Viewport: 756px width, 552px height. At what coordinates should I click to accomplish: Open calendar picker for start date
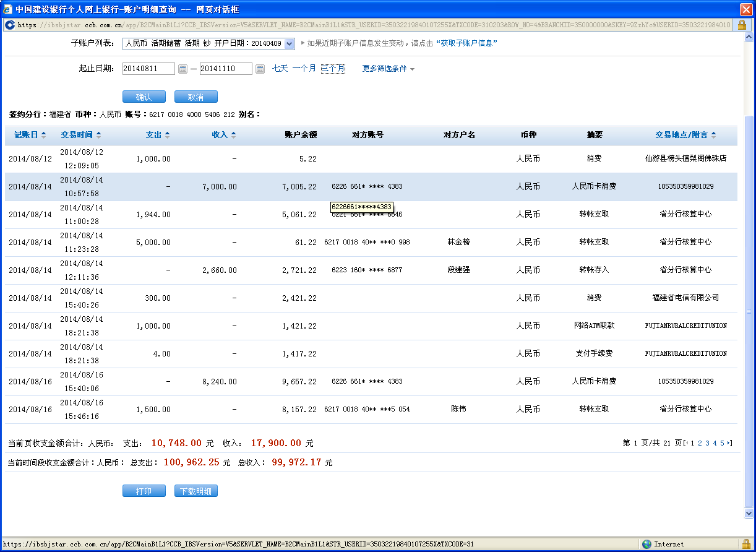183,69
